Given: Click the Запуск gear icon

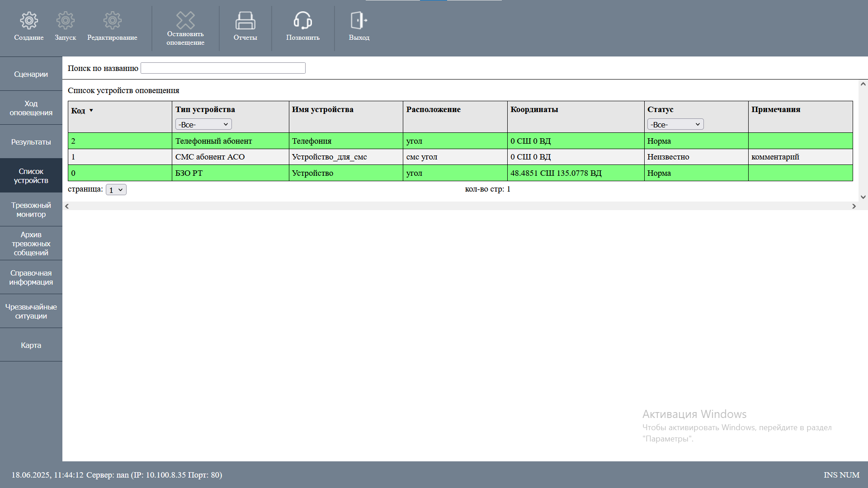Looking at the screenshot, I should coord(66,20).
